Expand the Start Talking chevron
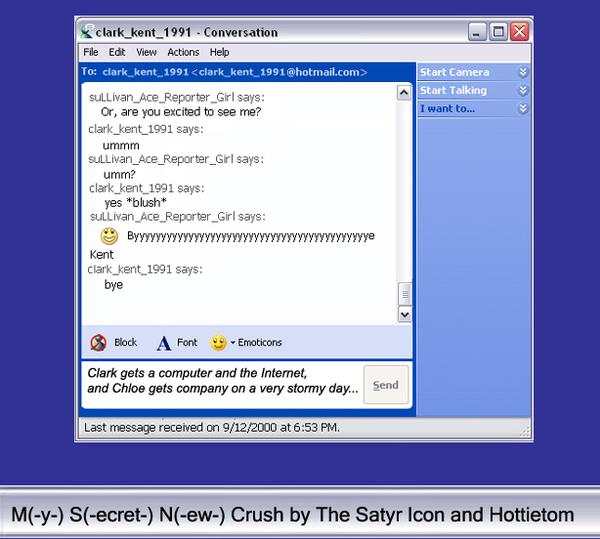600x539 pixels. tap(522, 90)
